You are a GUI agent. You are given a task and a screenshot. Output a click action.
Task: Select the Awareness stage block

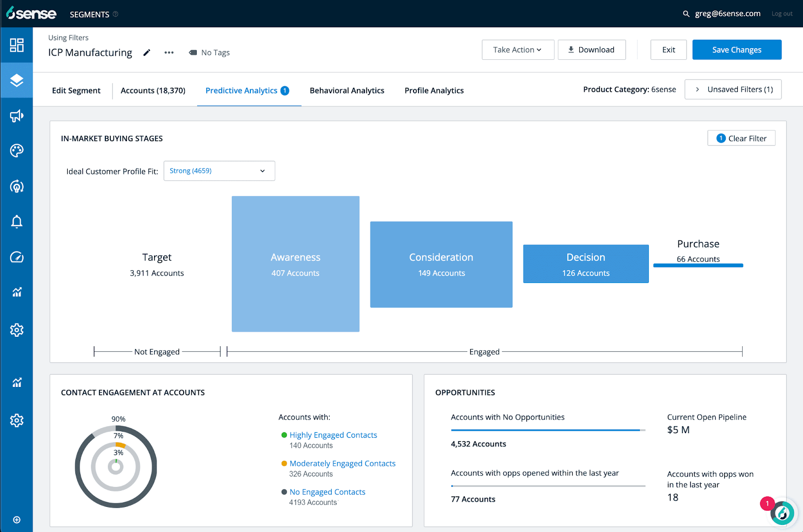296,264
